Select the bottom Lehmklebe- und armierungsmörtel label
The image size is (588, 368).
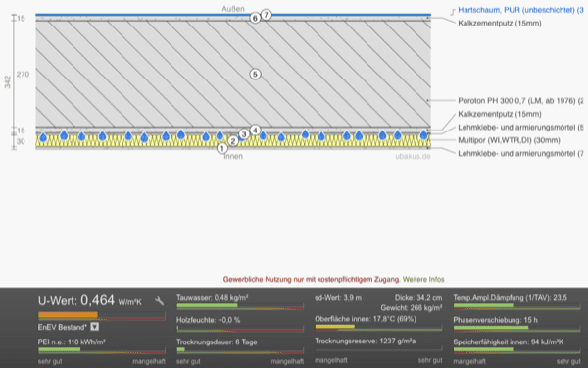tap(520, 154)
